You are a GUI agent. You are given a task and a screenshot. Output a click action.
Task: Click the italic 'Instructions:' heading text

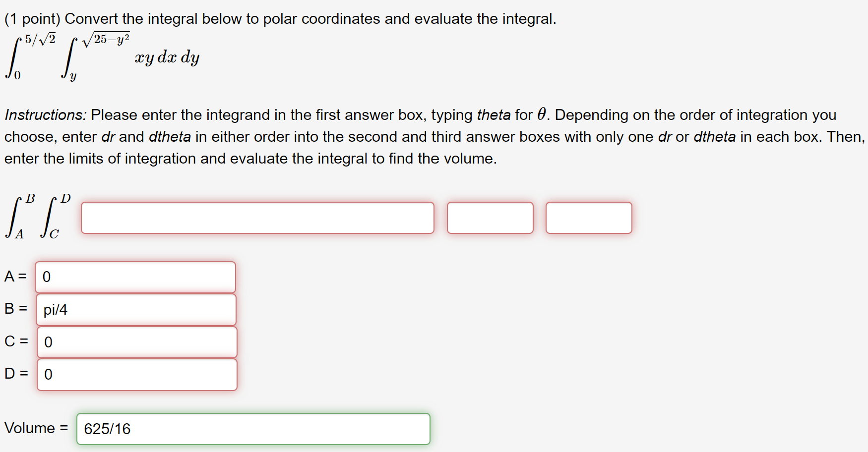[46, 115]
